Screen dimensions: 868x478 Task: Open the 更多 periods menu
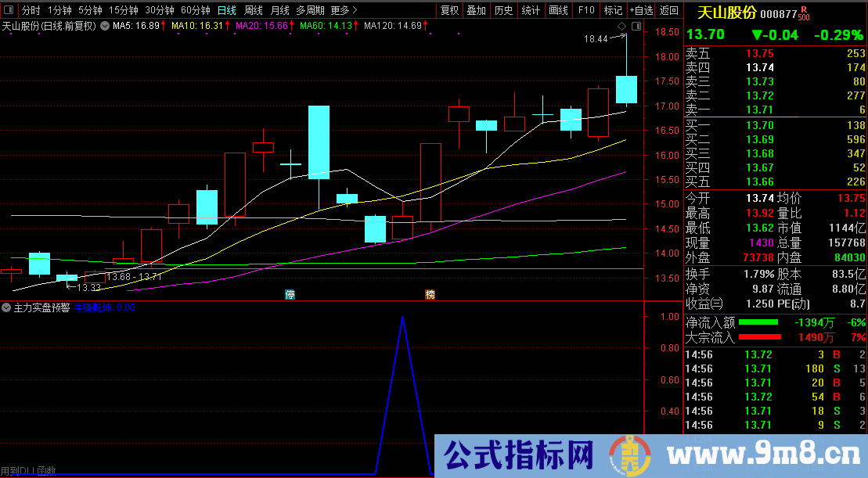344,11
